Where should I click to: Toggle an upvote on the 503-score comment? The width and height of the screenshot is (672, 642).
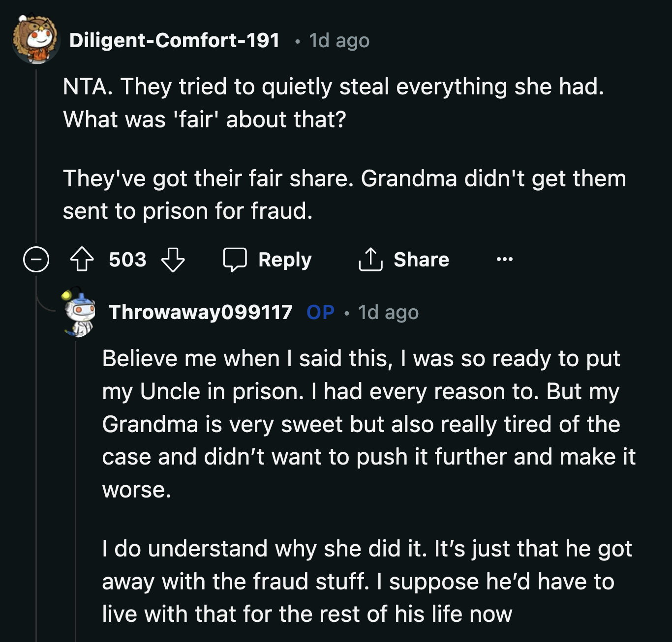click(x=83, y=259)
